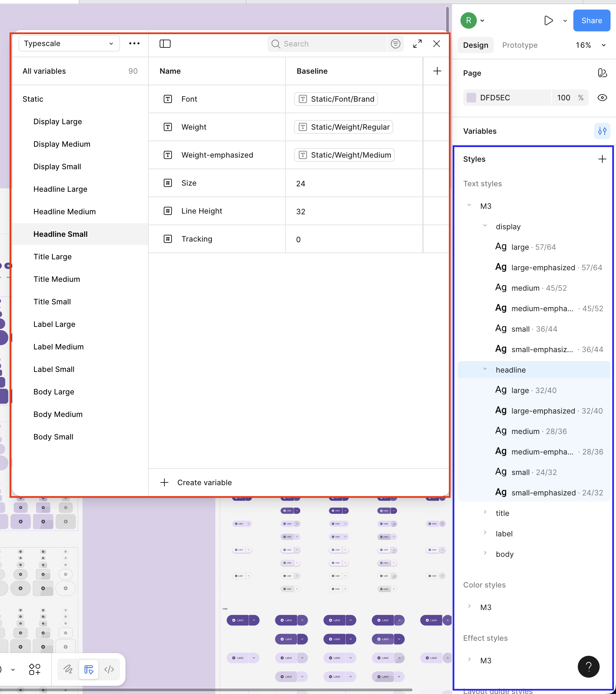This screenshot has width=616, height=694.
Task: Expand the M3 effect styles group
Action: pyautogui.click(x=469, y=660)
